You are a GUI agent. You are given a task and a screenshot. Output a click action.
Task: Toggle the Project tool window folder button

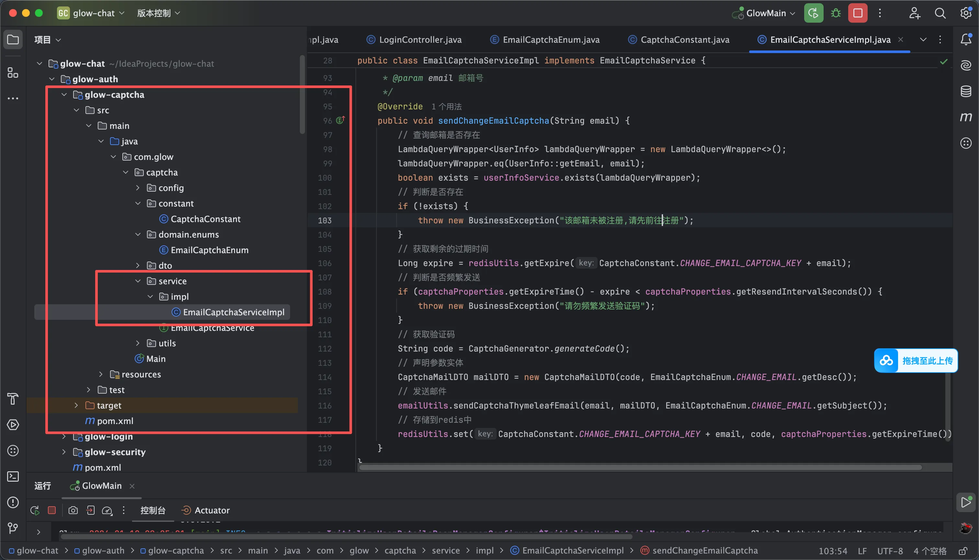(13, 39)
